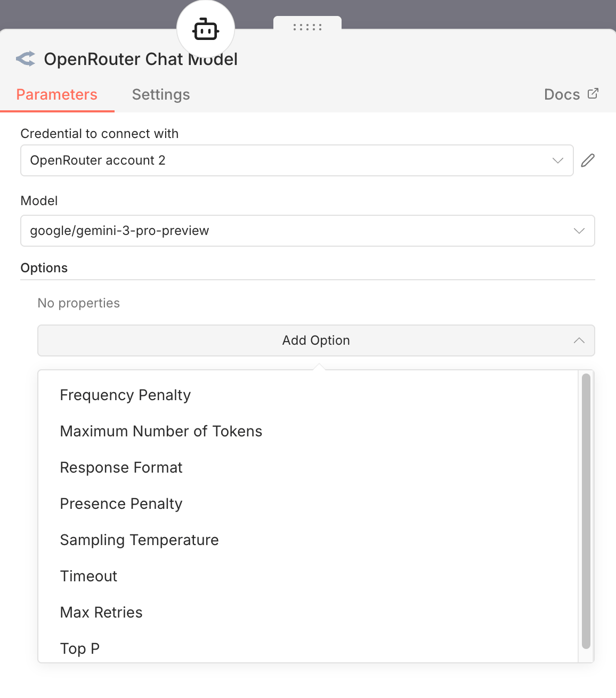Screen dimensions: 616x698
Task: Open the Docs page
Action: pyautogui.click(x=562, y=94)
